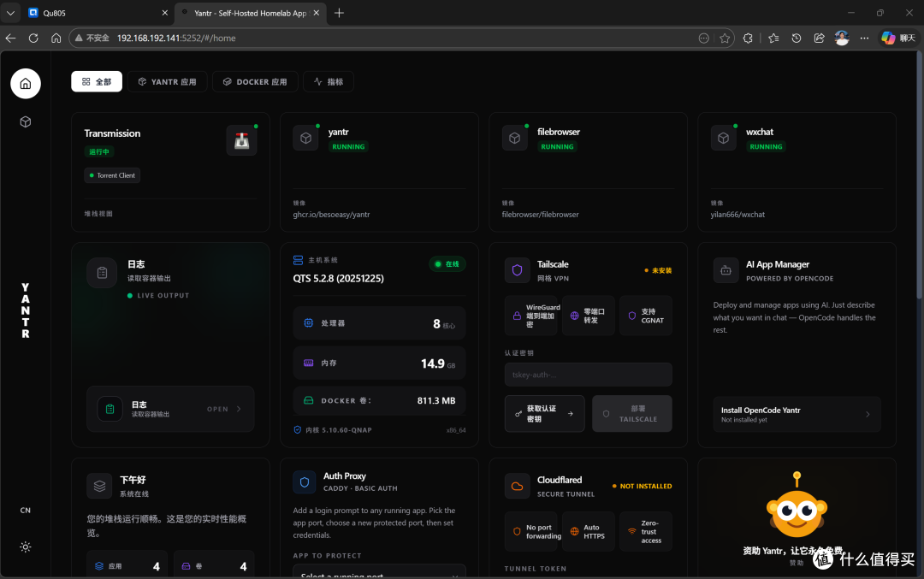Click the 支持 CGNAT feature tile
Viewport: 924px width, 579px height.
coord(646,316)
